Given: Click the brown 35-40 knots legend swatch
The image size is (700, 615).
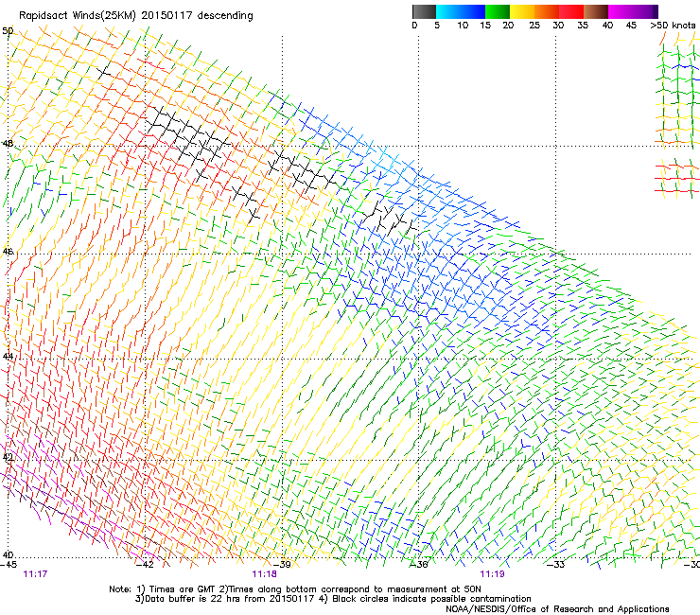Looking at the screenshot, I should 596,11.
